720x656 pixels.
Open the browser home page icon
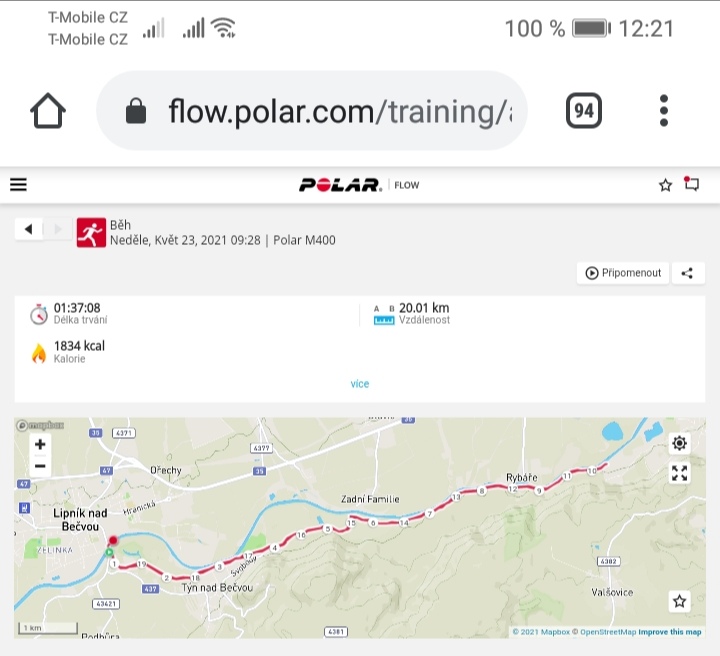tap(48, 111)
